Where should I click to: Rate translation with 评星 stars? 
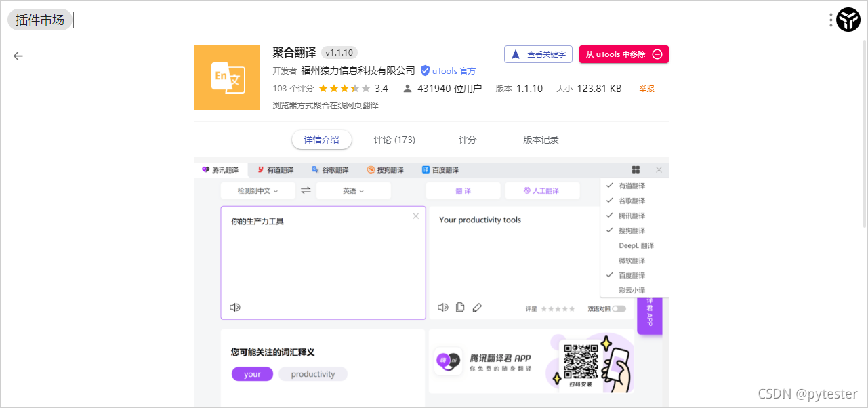558,309
